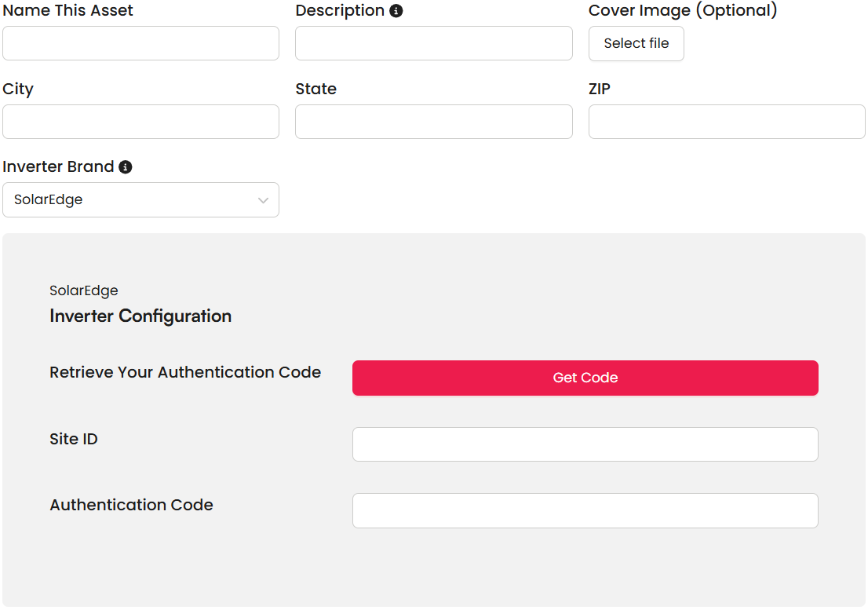
Task: Click the Retrieve Your Authentication Code label
Action: (x=185, y=372)
